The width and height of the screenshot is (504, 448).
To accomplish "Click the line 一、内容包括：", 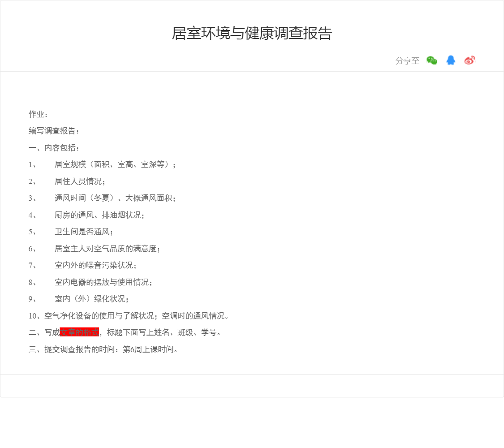I will pos(54,148).
